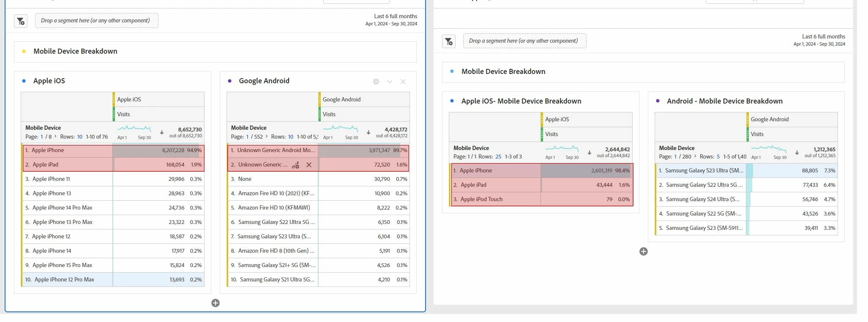The height and width of the screenshot is (322, 868).
Task: Select Samsung Galaxy S21 Ultra 5G row
Action: pos(318,280)
